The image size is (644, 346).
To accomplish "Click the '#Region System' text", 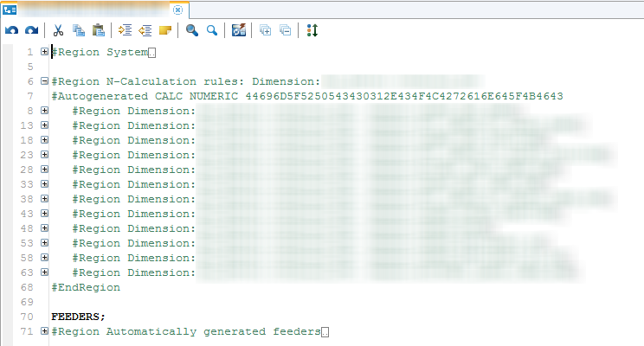I will tap(100, 52).
